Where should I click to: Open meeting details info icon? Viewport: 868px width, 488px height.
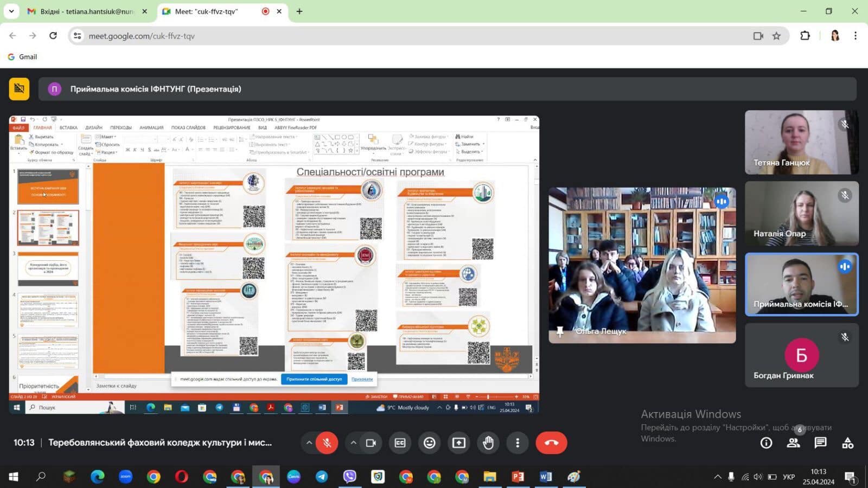(x=766, y=443)
